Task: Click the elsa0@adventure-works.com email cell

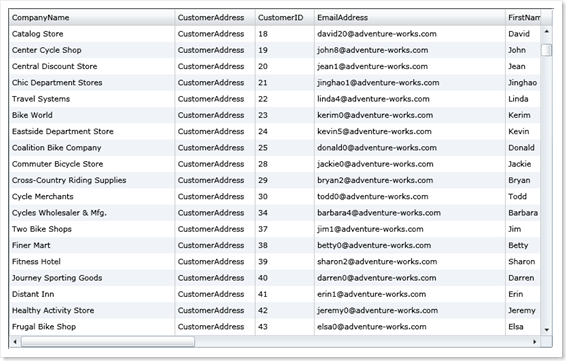Action: click(410, 327)
